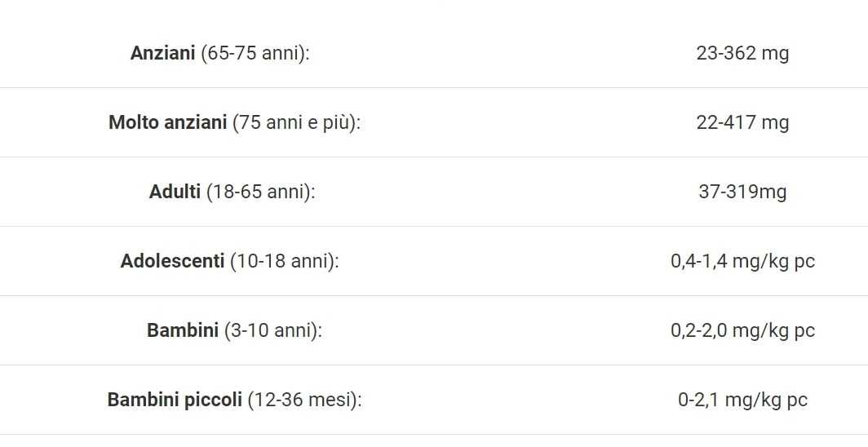Click the bold word 'Anziani'
The width and height of the screenshot is (868, 447).
[162, 54]
